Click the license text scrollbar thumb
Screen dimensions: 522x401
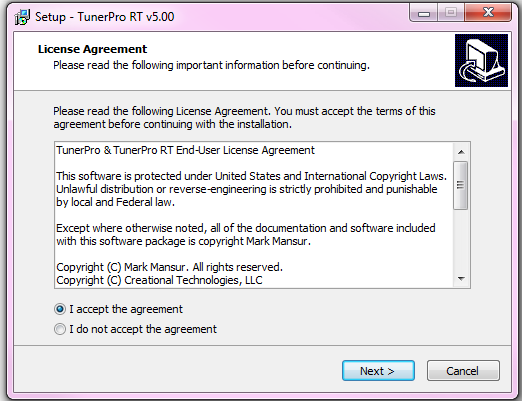point(461,185)
